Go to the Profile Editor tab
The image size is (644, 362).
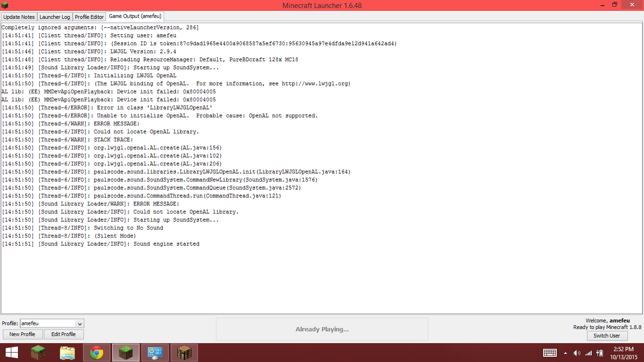[89, 17]
